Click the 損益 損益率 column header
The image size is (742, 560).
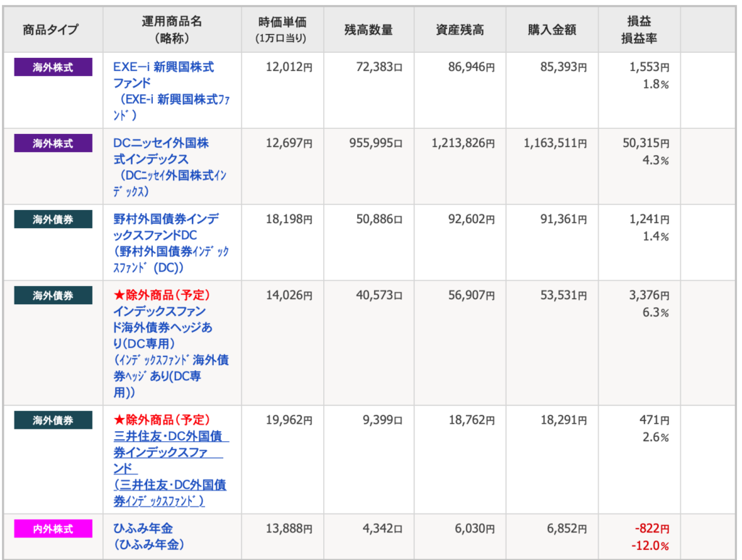click(639, 30)
